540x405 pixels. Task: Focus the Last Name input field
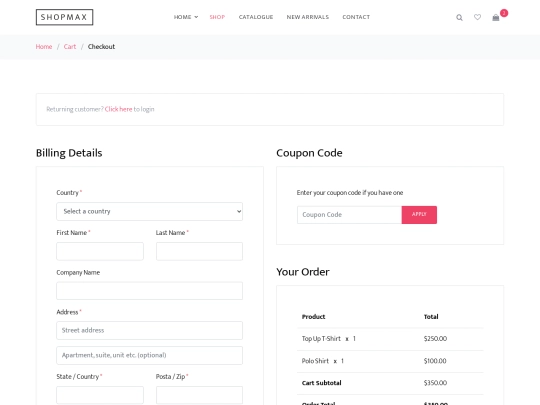pos(199,251)
